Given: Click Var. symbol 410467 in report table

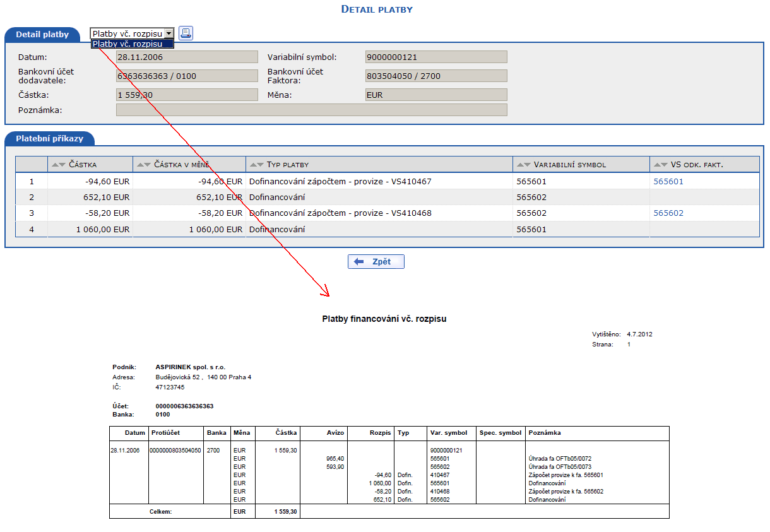Looking at the screenshot, I should pos(440,475).
